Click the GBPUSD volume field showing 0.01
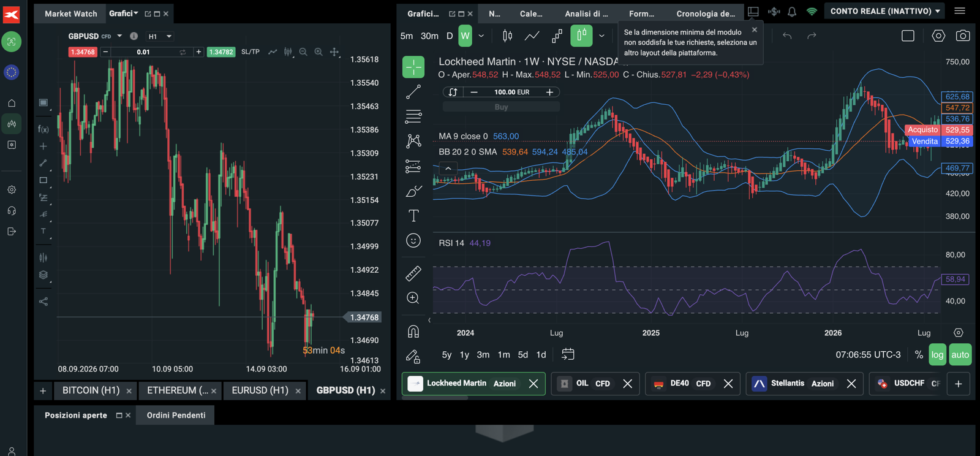 point(143,52)
